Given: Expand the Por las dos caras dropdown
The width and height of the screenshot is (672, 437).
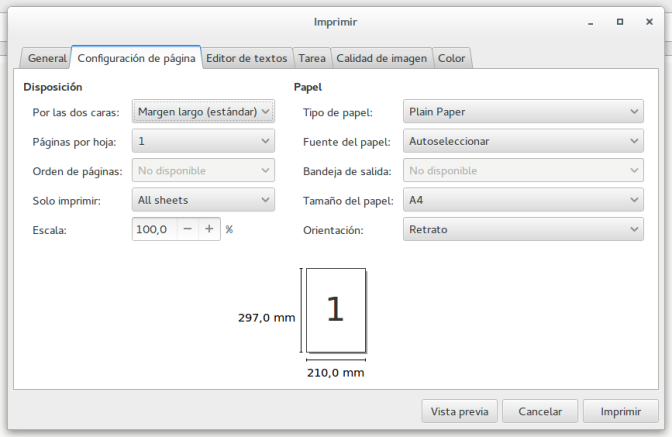Looking at the screenshot, I should point(203,112).
